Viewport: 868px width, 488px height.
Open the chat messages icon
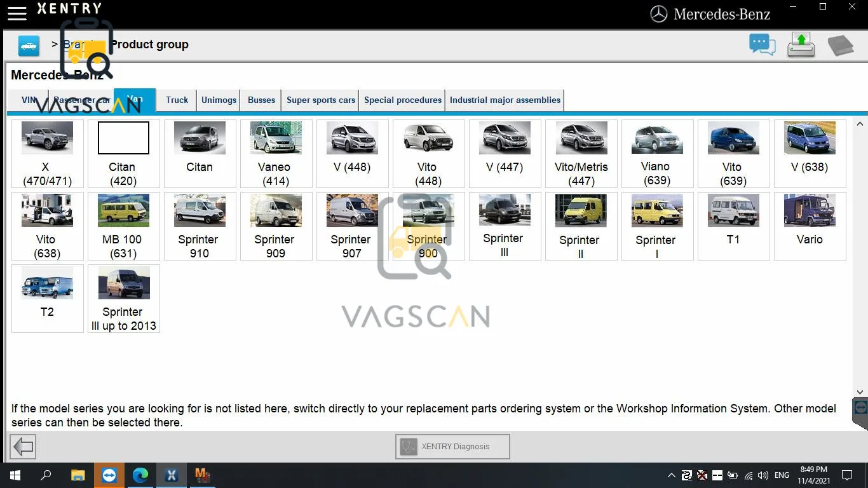point(763,45)
